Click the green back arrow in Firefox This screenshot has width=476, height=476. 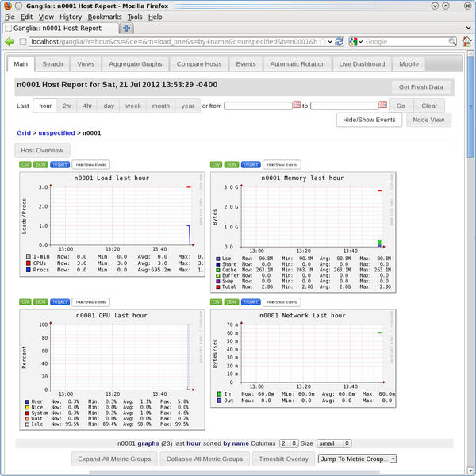10,41
